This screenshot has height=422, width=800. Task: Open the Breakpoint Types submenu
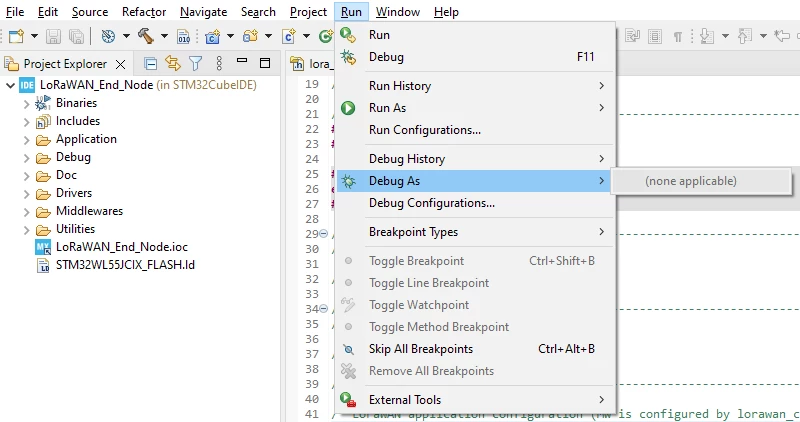click(x=476, y=232)
